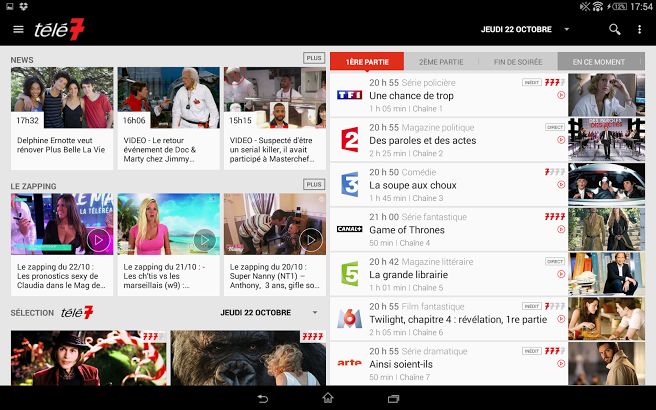Viewport: 656px width, 410px height.
Task: Click play icon for Ainsi soient-ils
Action: 561,364
